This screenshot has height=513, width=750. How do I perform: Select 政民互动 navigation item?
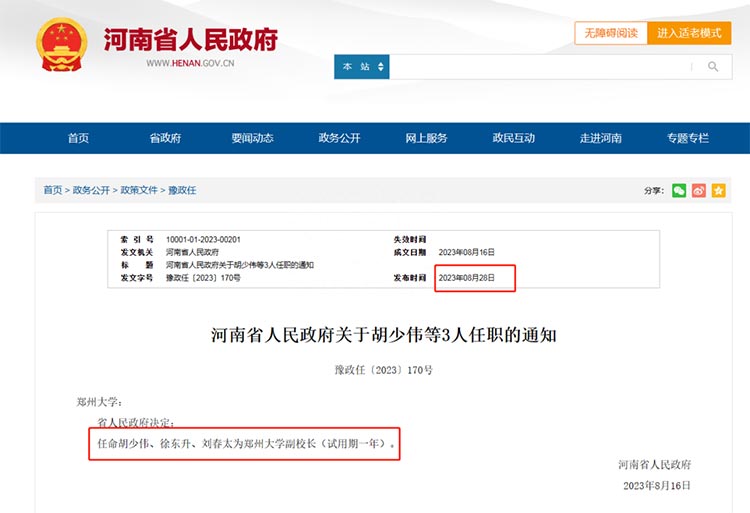(x=513, y=138)
